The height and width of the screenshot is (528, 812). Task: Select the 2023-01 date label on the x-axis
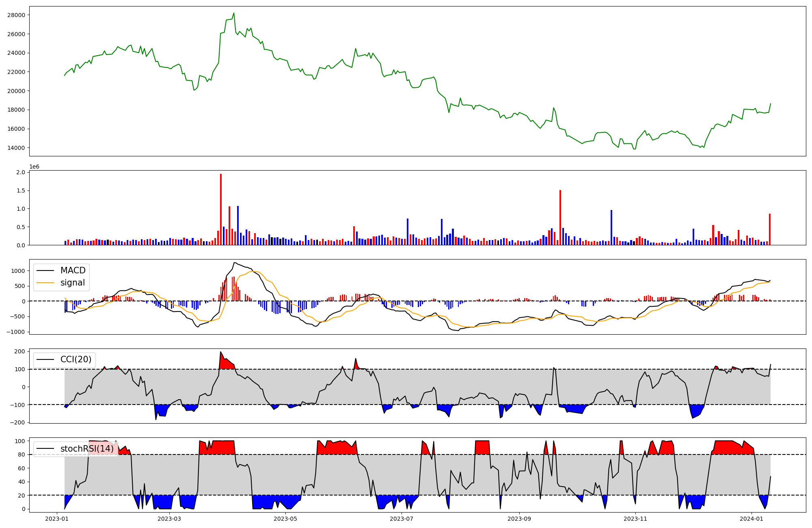pyautogui.click(x=57, y=519)
